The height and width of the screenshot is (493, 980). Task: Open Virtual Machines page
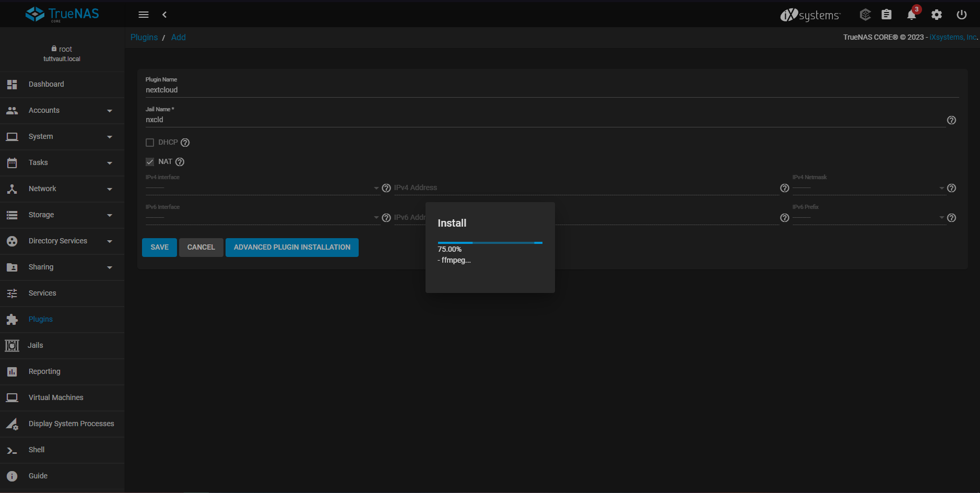click(x=62, y=398)
